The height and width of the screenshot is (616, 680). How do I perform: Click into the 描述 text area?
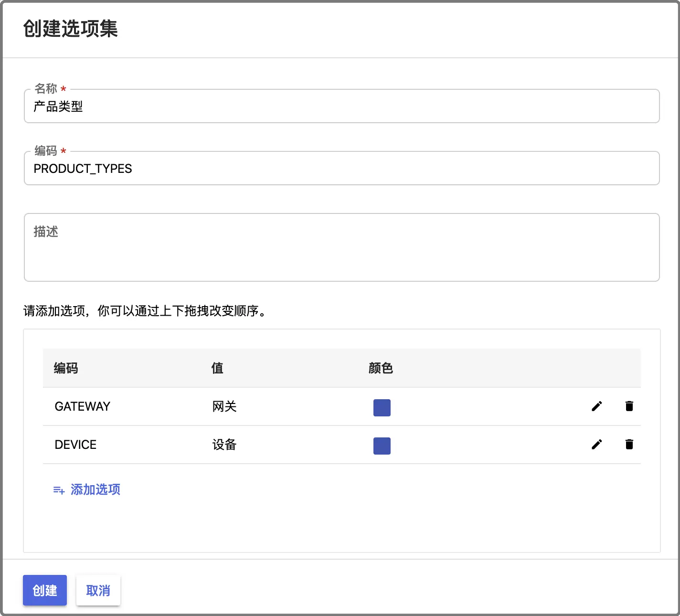pyautogui.click(x=342, y=247)
